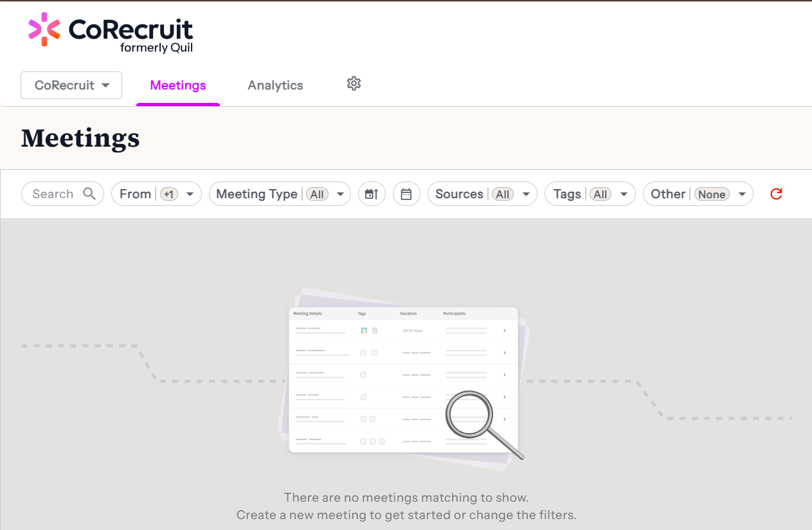
Task: Expand the From filter arrow
Action: pyautogui.click(x=190, y=194)
